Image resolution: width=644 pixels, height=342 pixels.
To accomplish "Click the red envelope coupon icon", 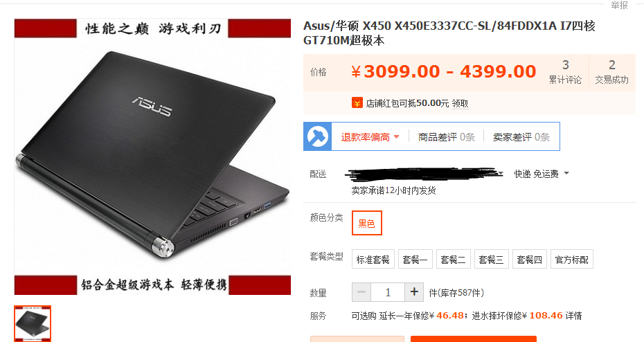I will click(357, 103).
